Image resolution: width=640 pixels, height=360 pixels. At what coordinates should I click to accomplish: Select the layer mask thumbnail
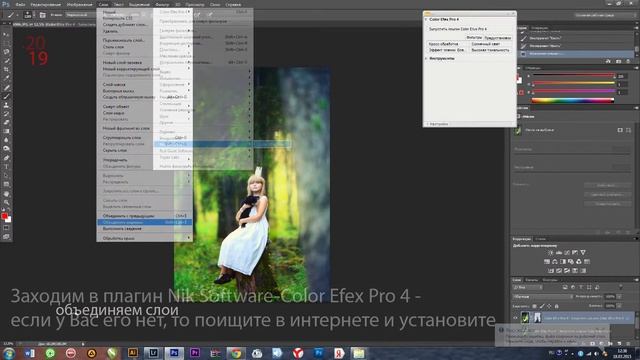pos(538,318)
